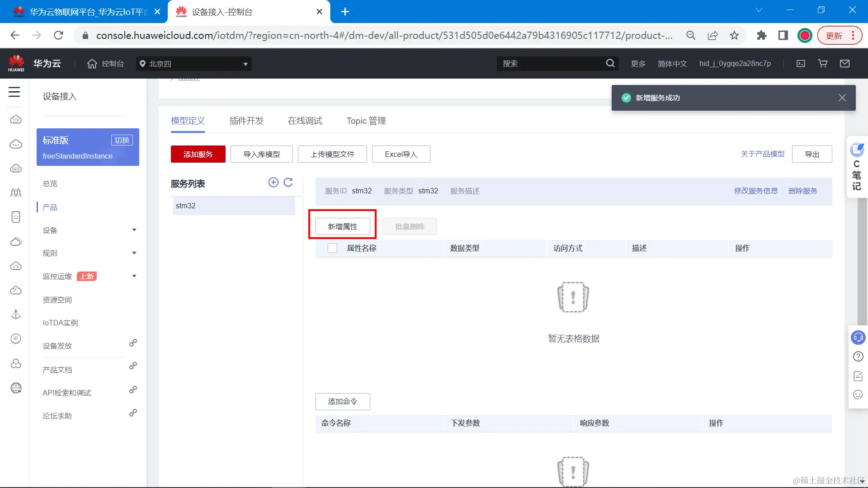Add a service with the plus circle icon

[x=273, y=182]
